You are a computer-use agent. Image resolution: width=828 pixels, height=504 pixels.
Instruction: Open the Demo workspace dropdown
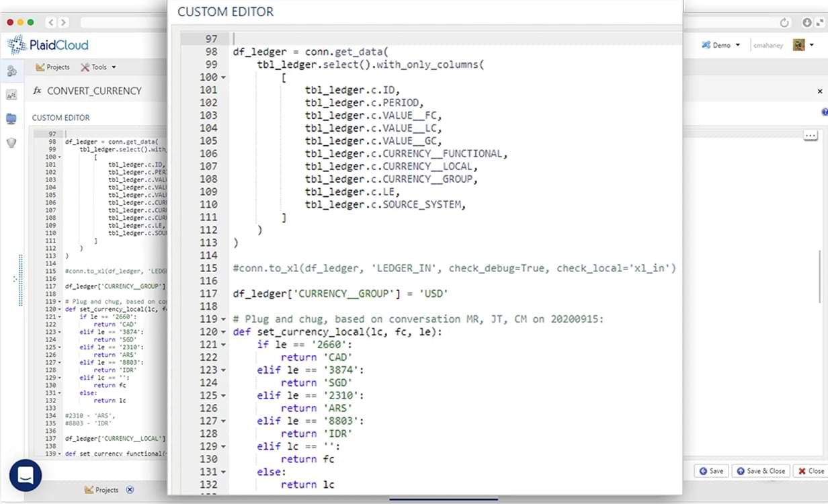721,45
